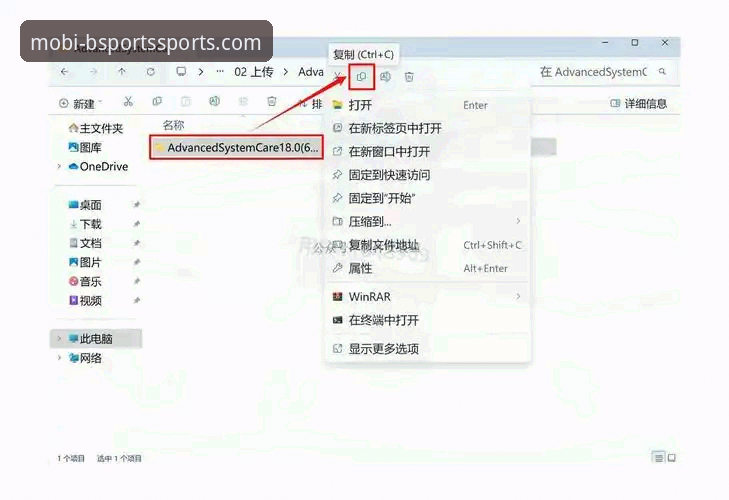Select 网络 in the sidebar

click(x=85, y=358)
